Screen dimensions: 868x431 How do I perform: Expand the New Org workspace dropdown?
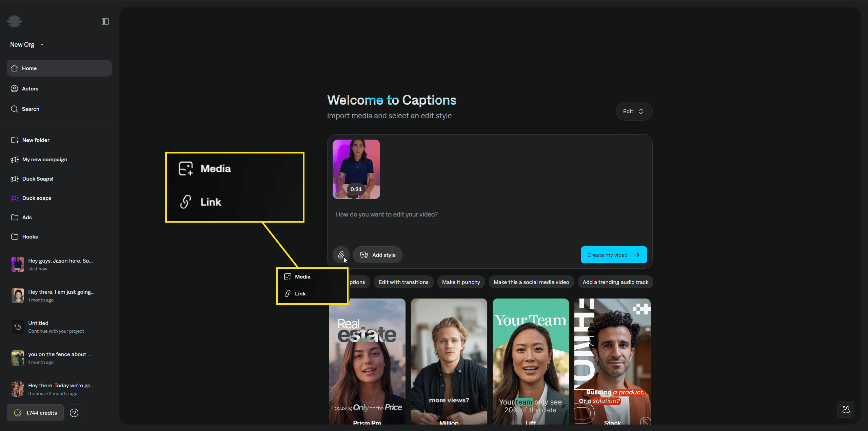(27, 44)
